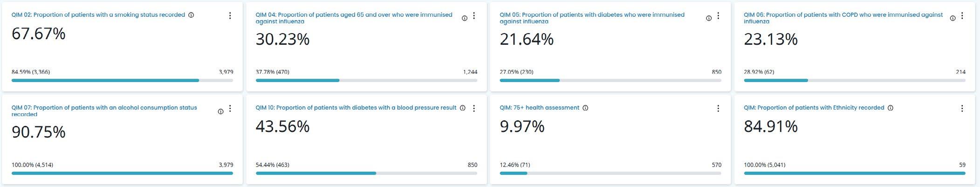Click info icon beside QIM 02 smoking status title
Image resolution: width=980 pixels, height=187 pixels.
[191, 15]
